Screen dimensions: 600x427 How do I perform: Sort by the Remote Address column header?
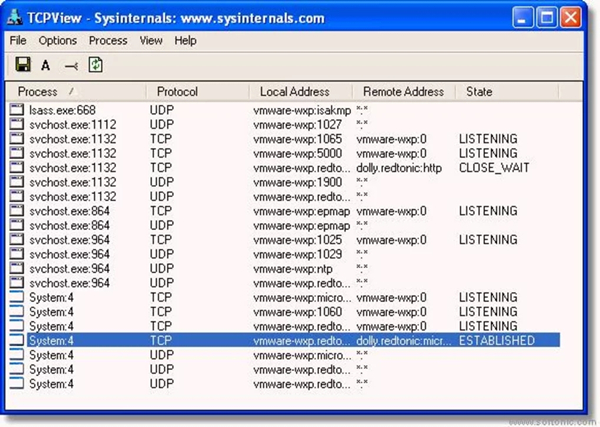coord(403,92)
